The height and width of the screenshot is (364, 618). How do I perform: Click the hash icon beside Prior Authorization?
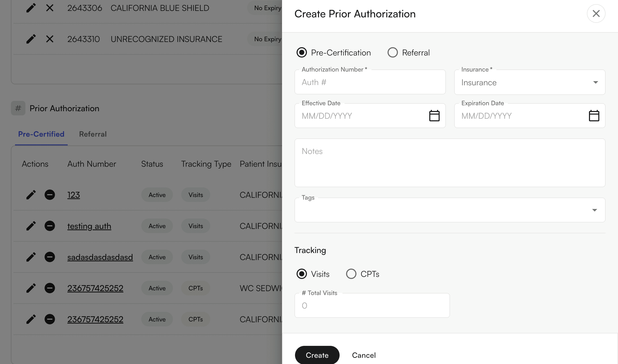(18, 108)
